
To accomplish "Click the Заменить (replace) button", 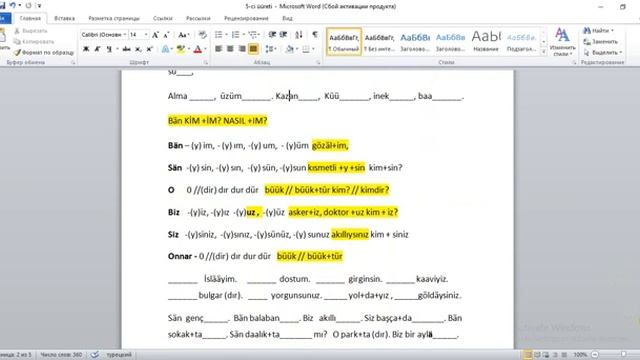I will coord(600,42).
